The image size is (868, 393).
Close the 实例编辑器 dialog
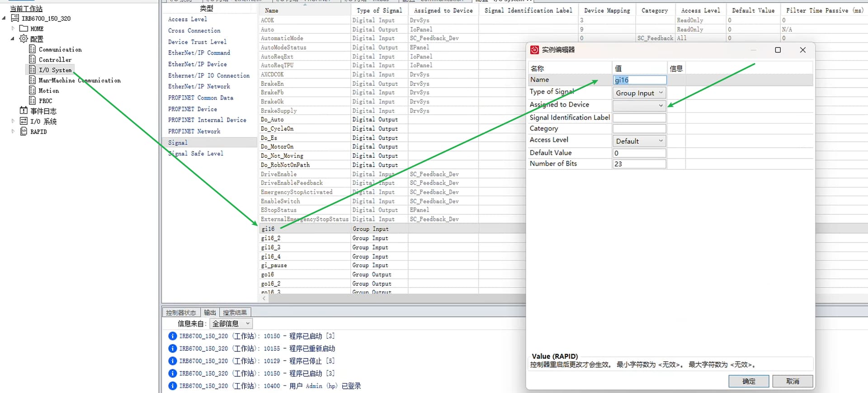point(803,50)
